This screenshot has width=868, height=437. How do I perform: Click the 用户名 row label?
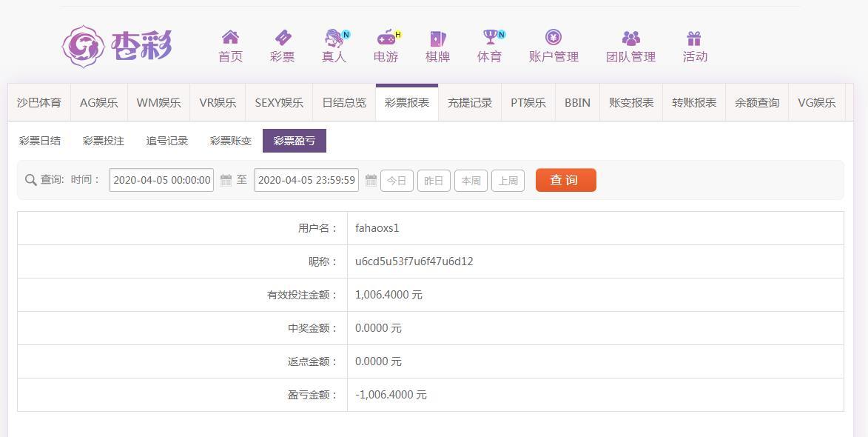point(317,228)
